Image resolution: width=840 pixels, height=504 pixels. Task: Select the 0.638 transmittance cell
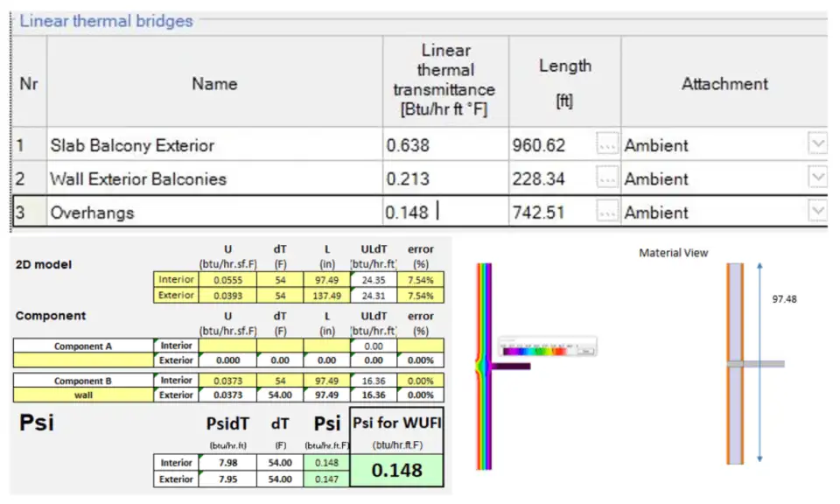click(x=444, y=145)
